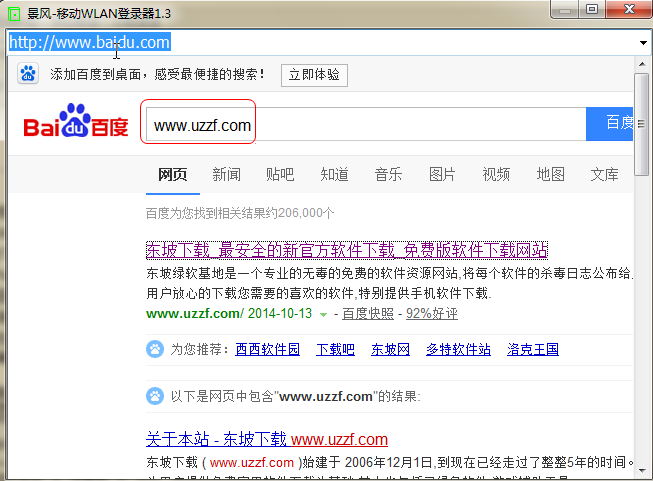Click the scroll up arrow of vertical scrollbar
Viewport: 653px width, 481px height.
642,65
